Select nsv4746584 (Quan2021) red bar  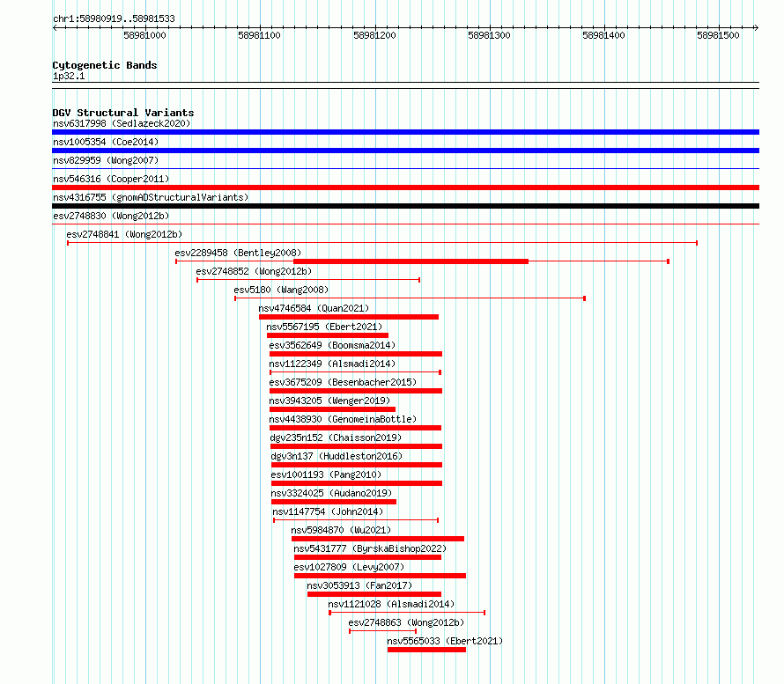(x=349, y=317)
